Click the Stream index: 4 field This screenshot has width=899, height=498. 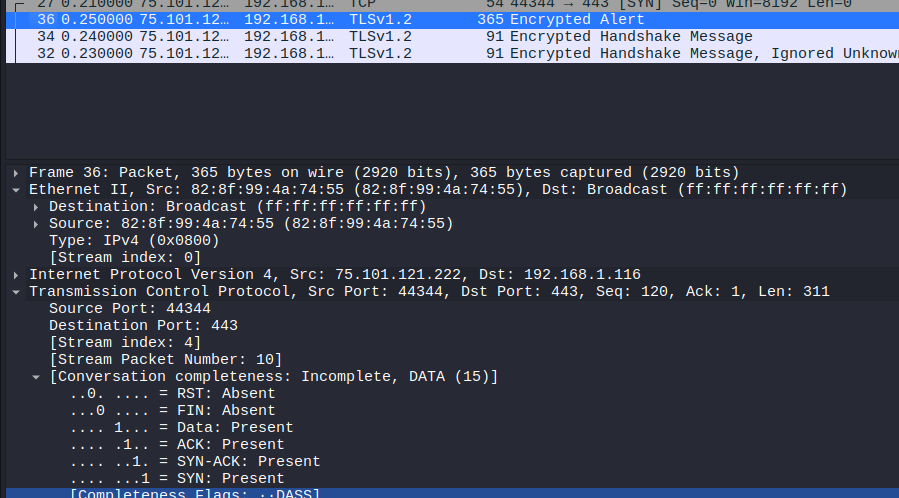(125, 342)
